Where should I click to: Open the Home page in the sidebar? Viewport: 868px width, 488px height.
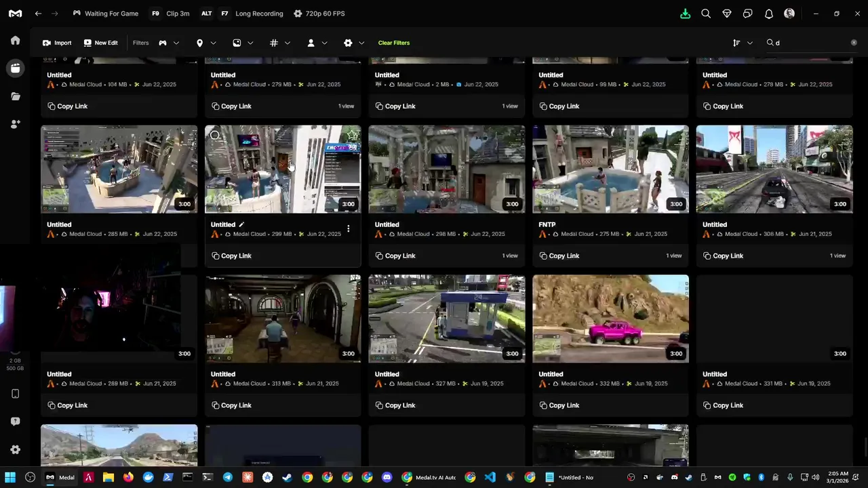coord(15,40)
